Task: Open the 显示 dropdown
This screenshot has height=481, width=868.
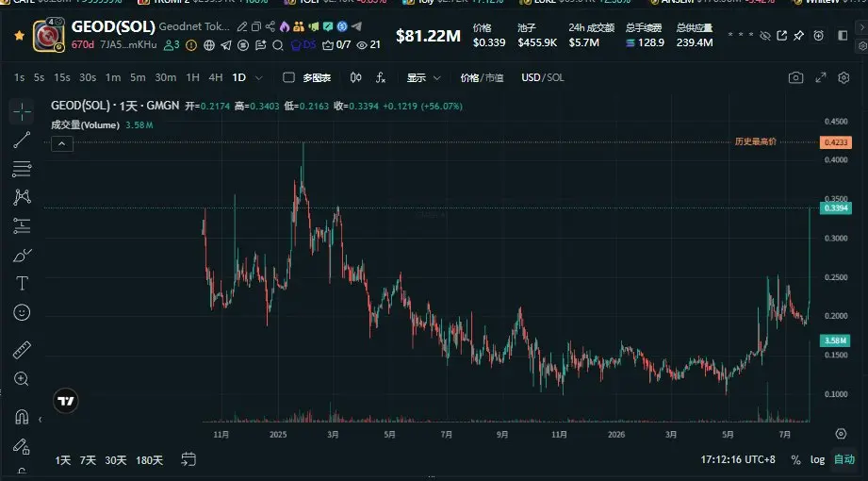Action: click(423, 77)
